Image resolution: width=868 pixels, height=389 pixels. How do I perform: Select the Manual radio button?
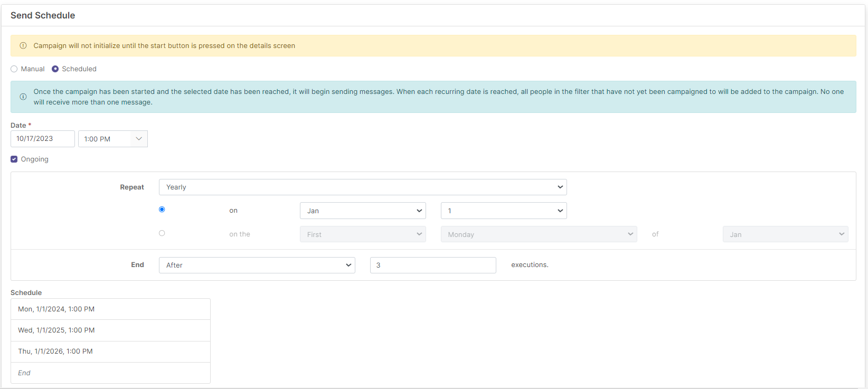tap(14, 69)
